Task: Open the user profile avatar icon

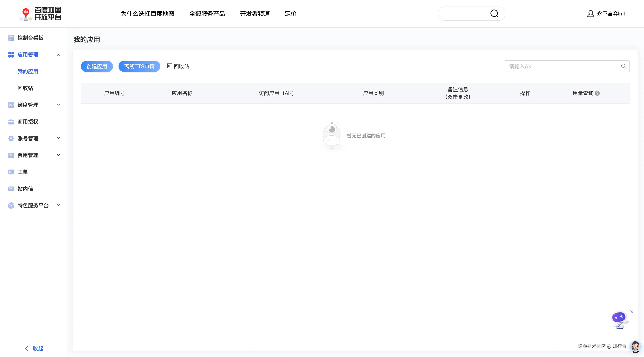Action: (590, 13)
